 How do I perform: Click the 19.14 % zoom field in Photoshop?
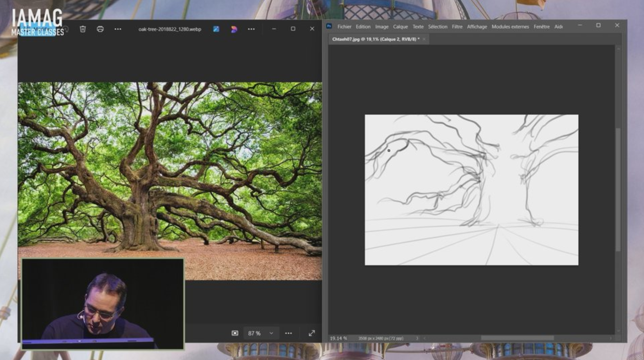point(338,338)
